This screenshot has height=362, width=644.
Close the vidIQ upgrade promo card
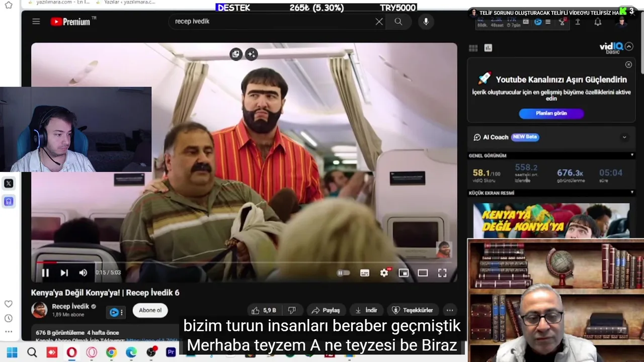click(x=628, y=64)
